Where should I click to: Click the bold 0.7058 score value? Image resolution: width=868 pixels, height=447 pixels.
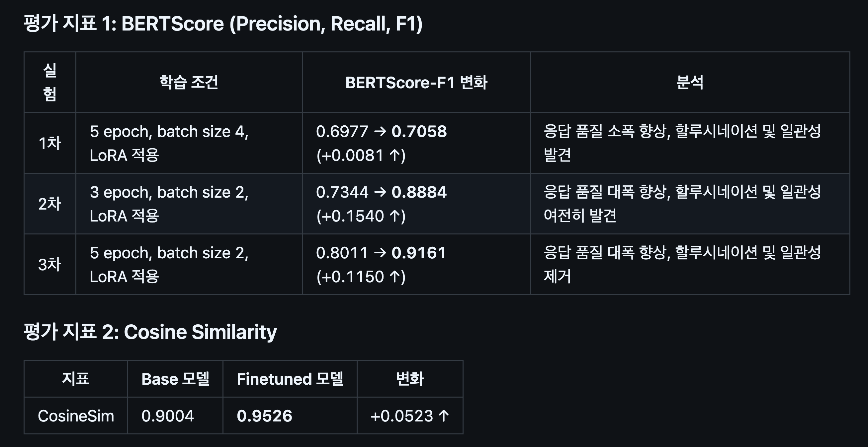(419, 131)
